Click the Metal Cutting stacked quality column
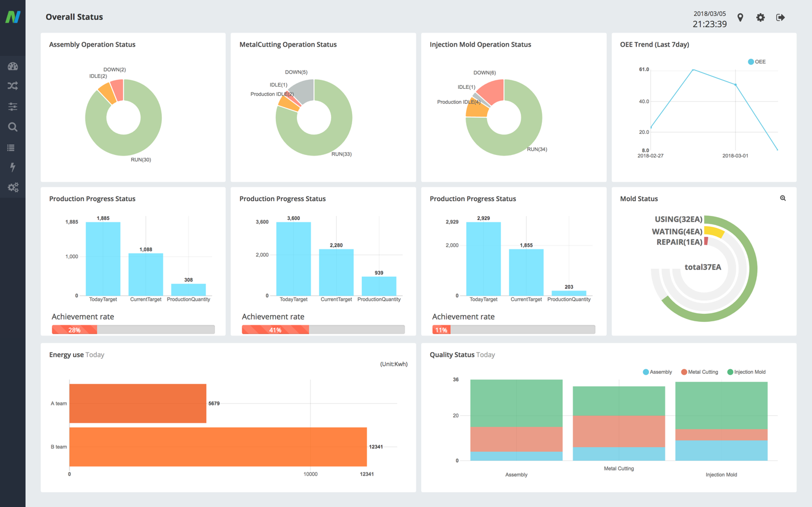 coord(619,423)
